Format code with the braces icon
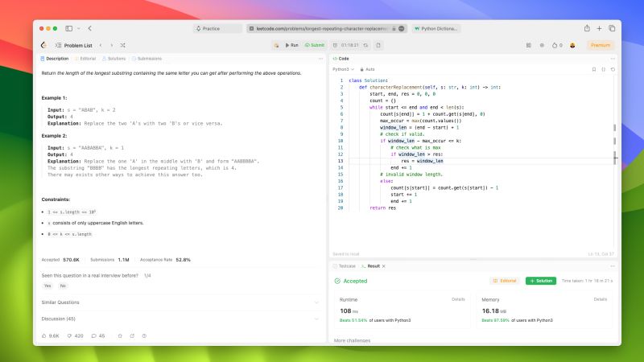Screen dimensions: 644x362 (603, 69)
